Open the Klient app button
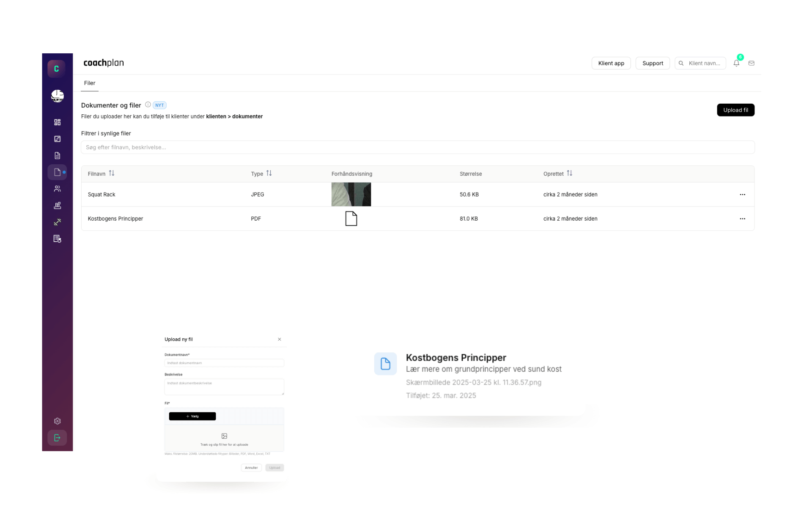 [611, 63]
